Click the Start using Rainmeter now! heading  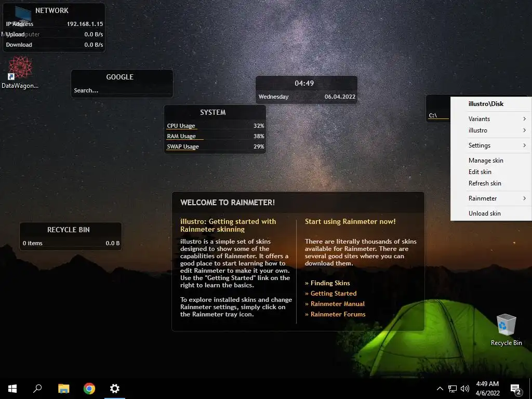[350, 221]
